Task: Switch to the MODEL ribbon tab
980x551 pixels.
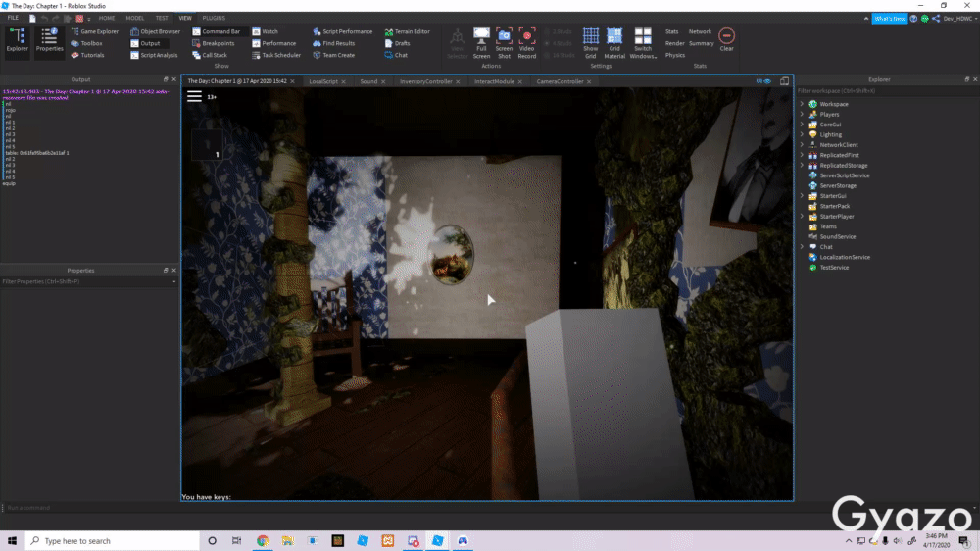Action: (135, 18)
